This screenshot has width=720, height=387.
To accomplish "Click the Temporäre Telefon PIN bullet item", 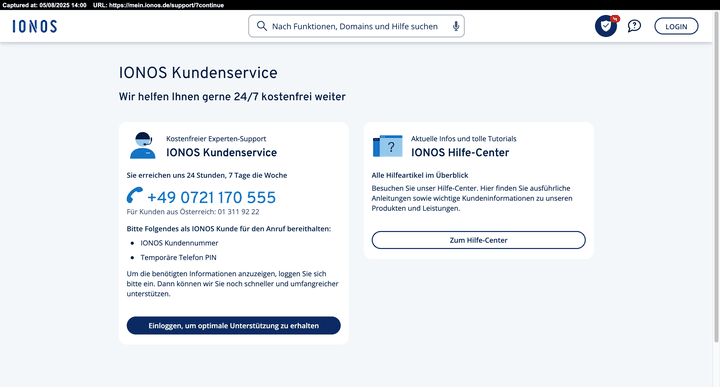I will (x=179, y=258).
